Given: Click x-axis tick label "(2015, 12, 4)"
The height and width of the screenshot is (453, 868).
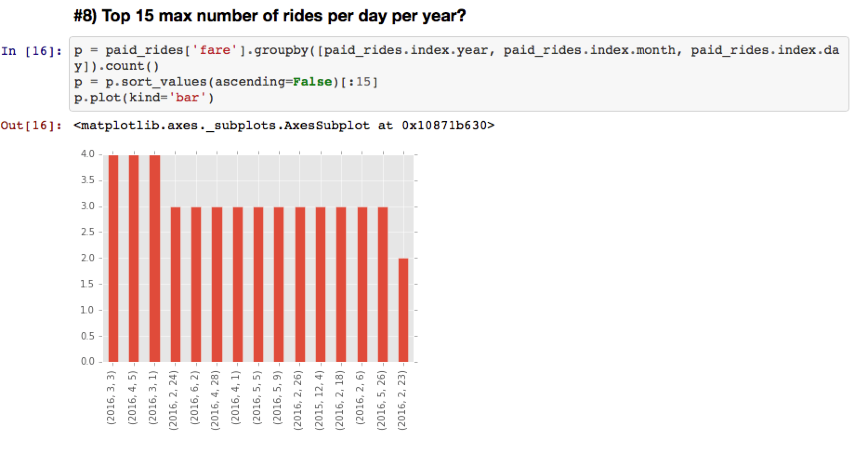Looking at the screenshot, I should click(319, 400).
